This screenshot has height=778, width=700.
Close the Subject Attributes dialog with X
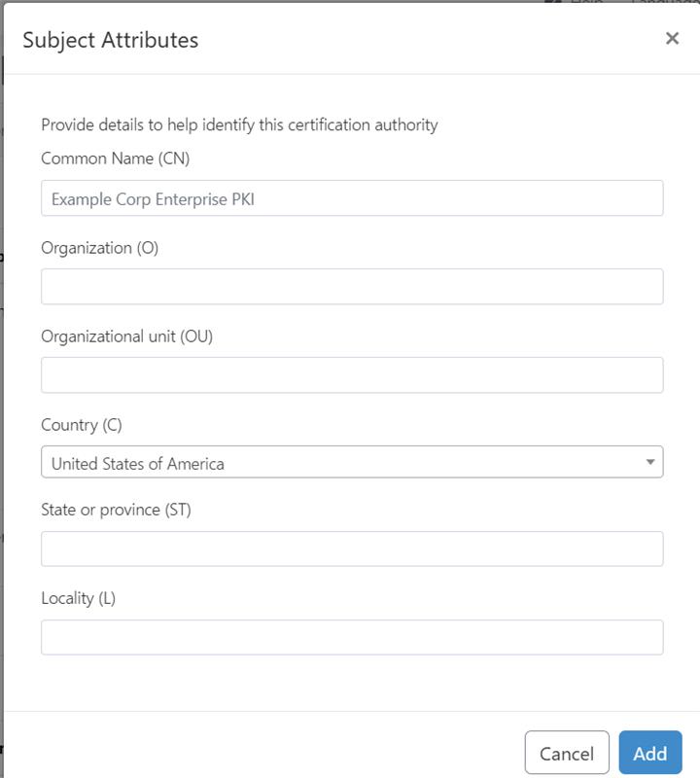tap(672, 38)
